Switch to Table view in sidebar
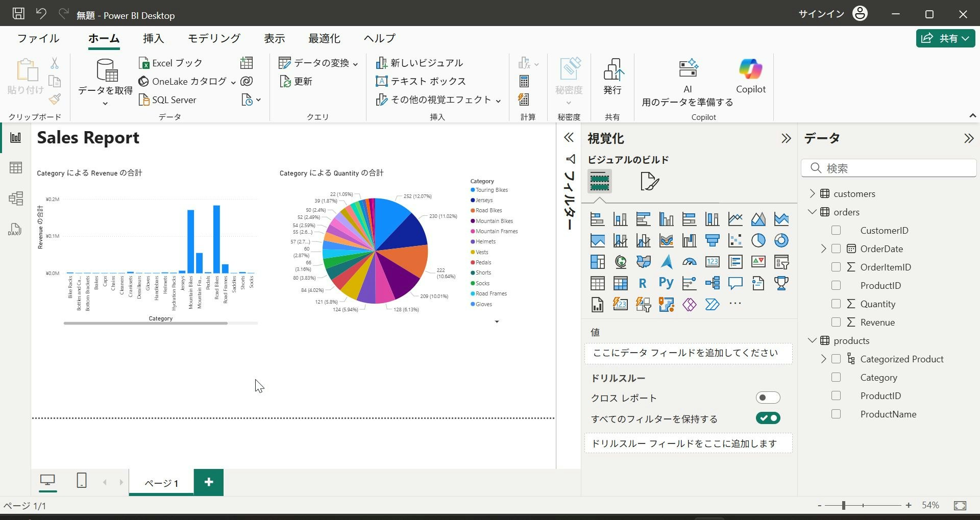Image resolution: width=980 pixels, height=520 pixels. pyautogui.click(x=16, y=168)
